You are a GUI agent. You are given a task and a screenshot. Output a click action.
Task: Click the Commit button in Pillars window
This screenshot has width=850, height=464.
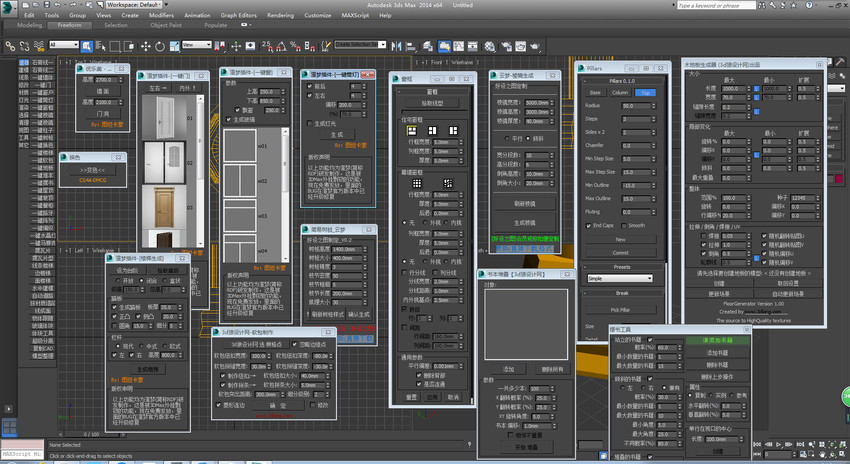(x=621, y=253)
